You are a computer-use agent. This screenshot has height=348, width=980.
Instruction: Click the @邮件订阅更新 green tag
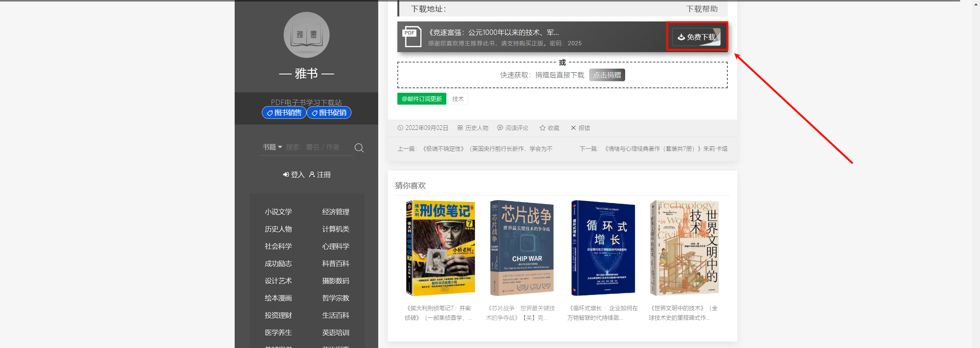coord(421,99)
